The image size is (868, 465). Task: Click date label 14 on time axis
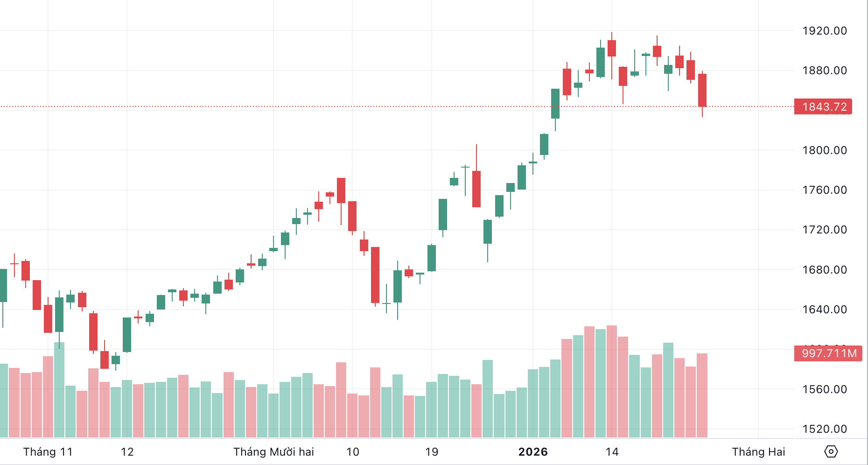click(612, 452)
